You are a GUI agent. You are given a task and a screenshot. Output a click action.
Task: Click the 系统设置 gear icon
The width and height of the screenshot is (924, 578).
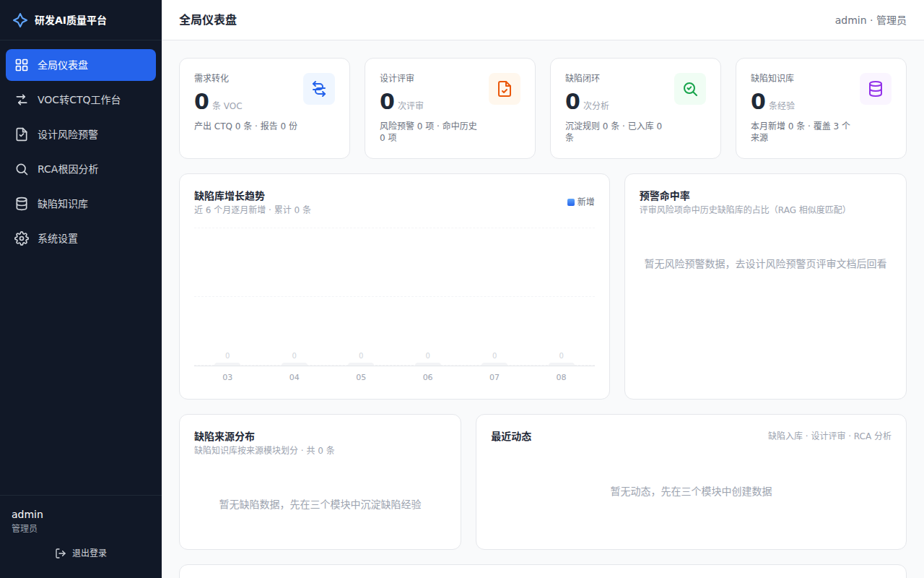(x=22, y=238)
